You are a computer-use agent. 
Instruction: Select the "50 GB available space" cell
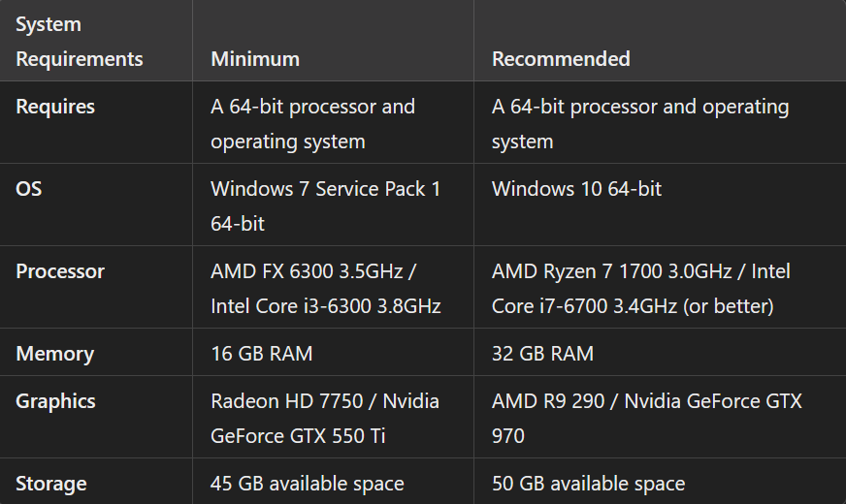click(x=588, y=484)
